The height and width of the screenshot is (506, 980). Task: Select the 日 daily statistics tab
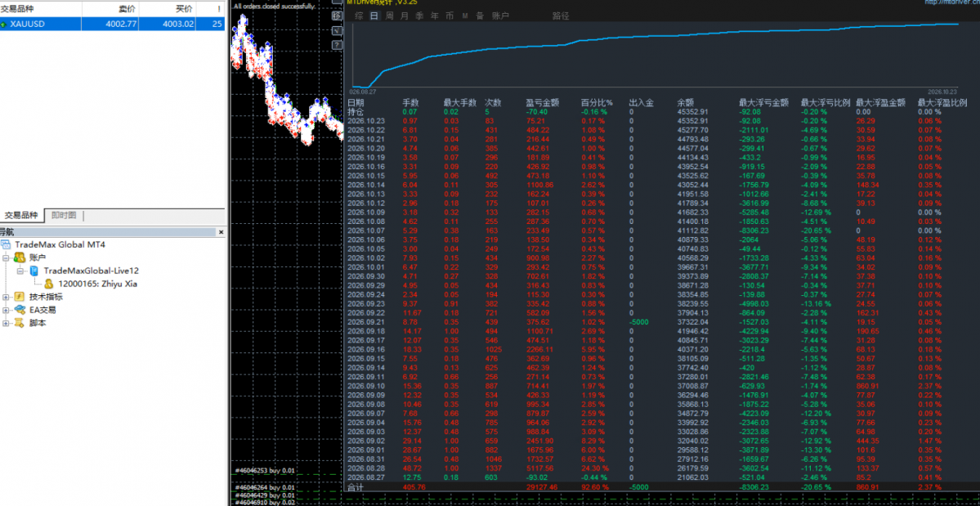(x=374, y=16)
